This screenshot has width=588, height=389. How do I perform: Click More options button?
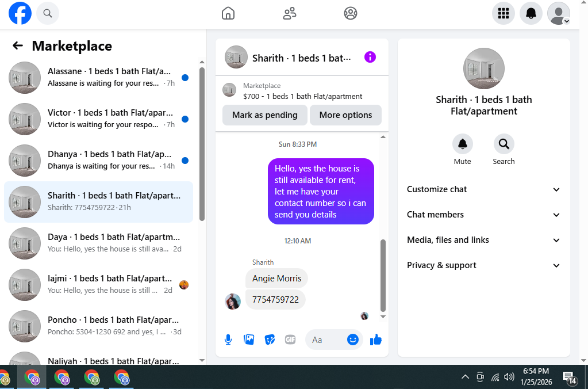(x=345, y=115)
